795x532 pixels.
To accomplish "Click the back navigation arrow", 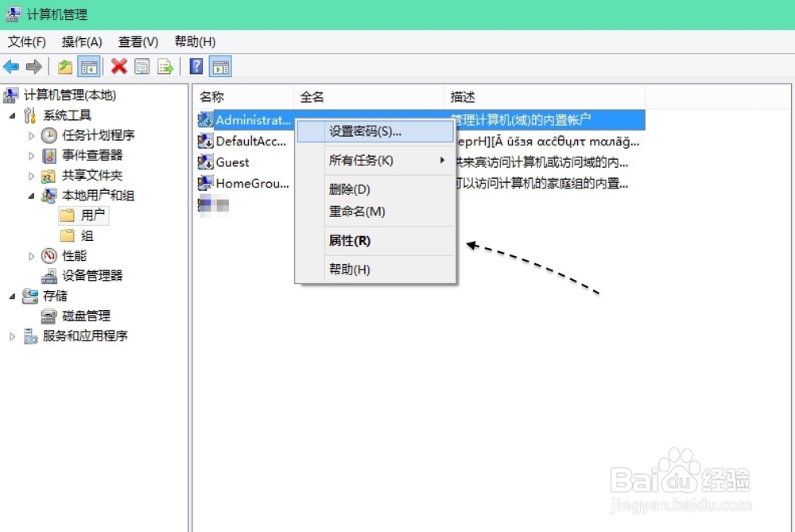I will click(11, 67).
